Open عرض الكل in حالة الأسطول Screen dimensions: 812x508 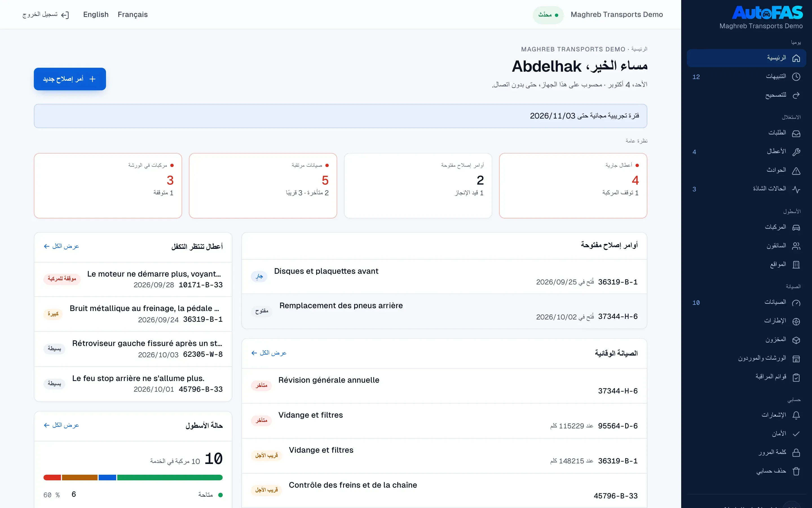click(61, 425)
